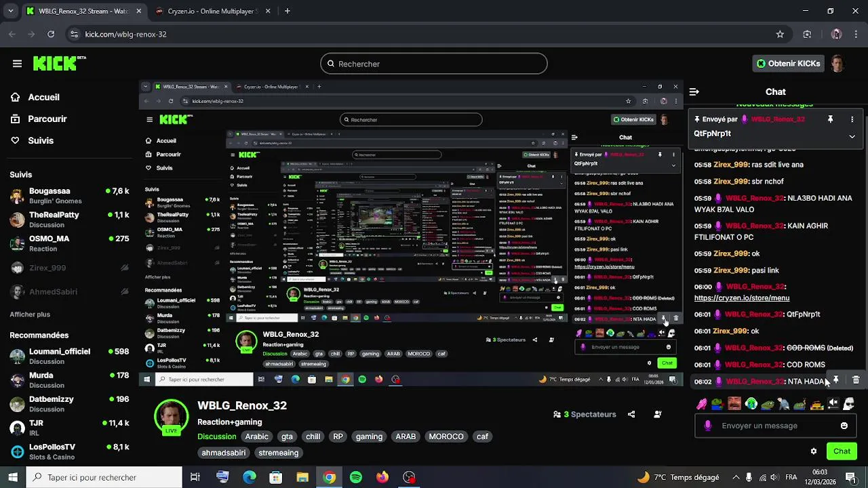Screen dimensions: 868x488
Task: Open the browser extensions icon
Action: (x=807, y=34)
